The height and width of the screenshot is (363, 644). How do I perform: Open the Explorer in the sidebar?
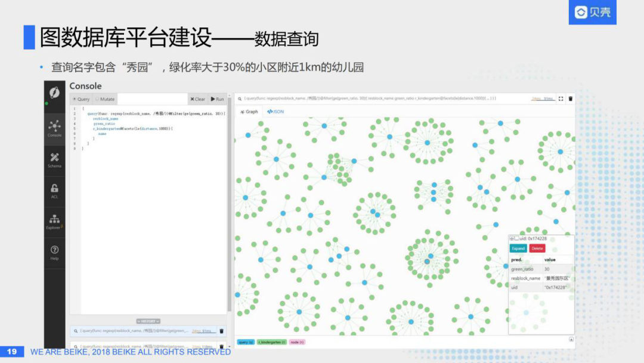[54, 222]
